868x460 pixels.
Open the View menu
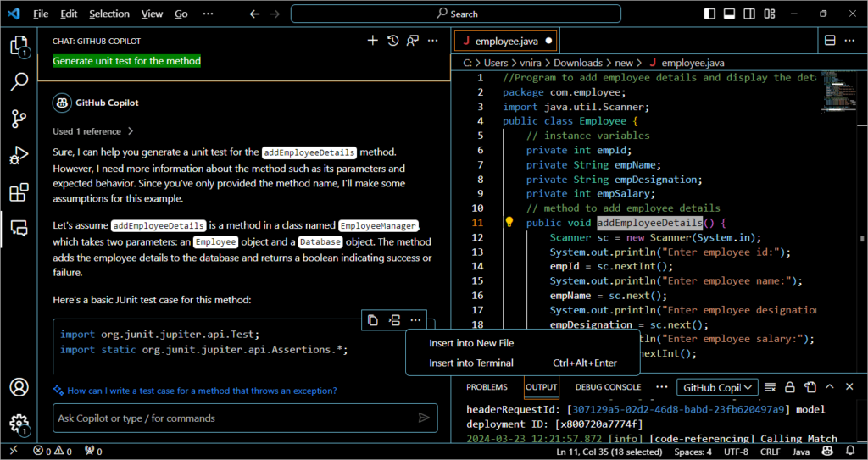point(152,14)
